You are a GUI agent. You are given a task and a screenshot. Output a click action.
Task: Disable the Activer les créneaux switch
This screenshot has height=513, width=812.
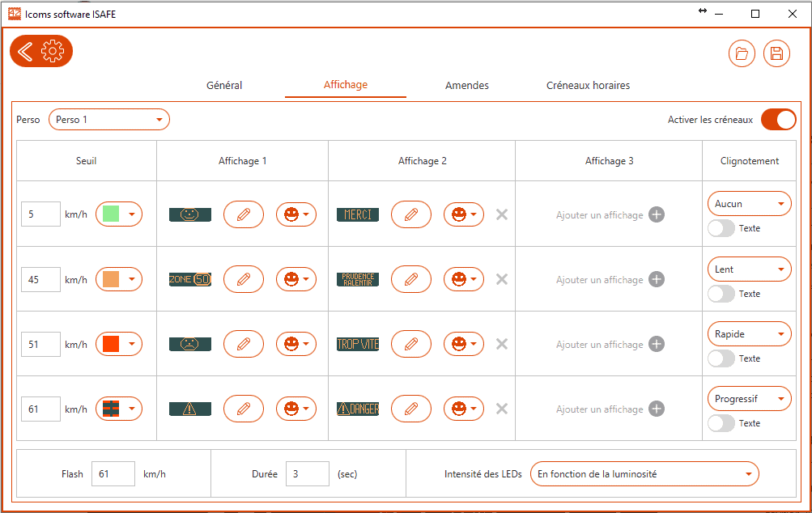tap(778, 120)
